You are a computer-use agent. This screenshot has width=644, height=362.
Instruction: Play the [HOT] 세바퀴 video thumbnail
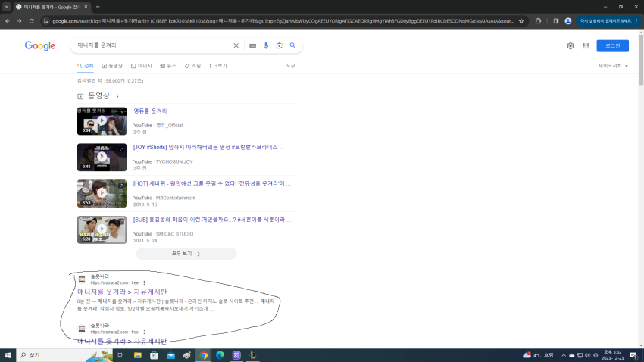tap(102, 193)
